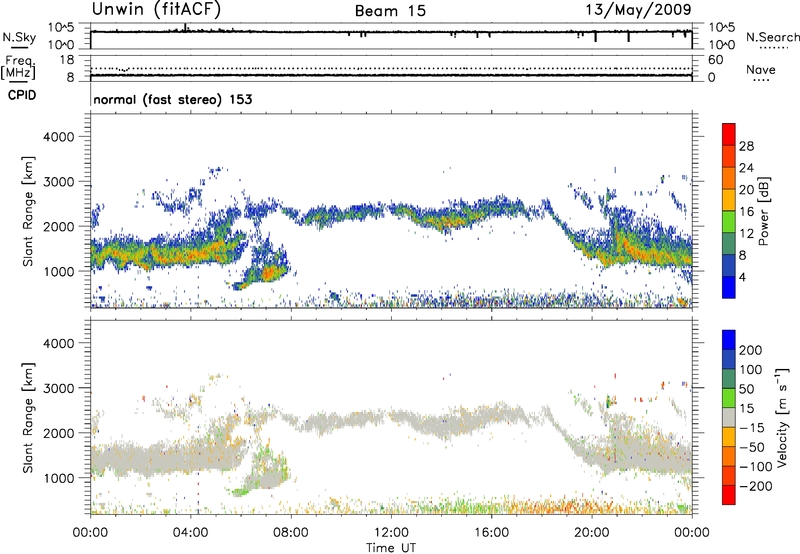Click the 'N.Sky' legend label

pyautogui.click(x=19, y=37)
